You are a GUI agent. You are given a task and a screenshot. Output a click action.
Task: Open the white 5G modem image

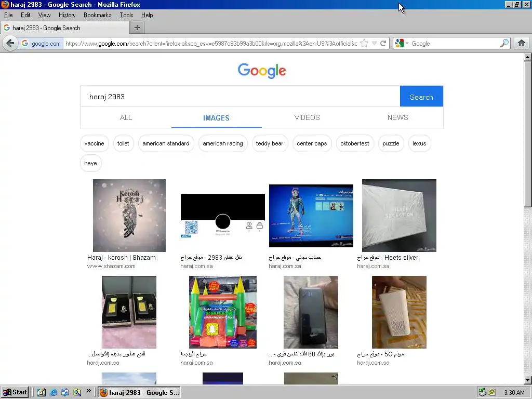399,312
